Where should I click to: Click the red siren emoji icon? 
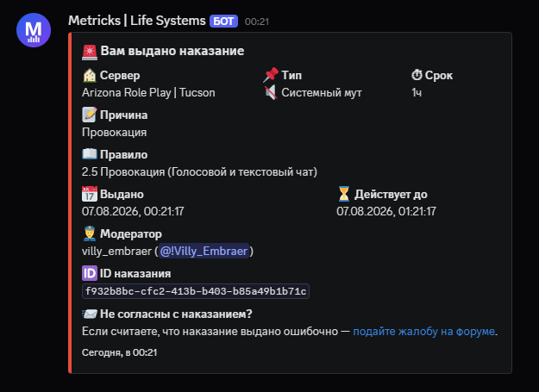(x=90, y=52)
